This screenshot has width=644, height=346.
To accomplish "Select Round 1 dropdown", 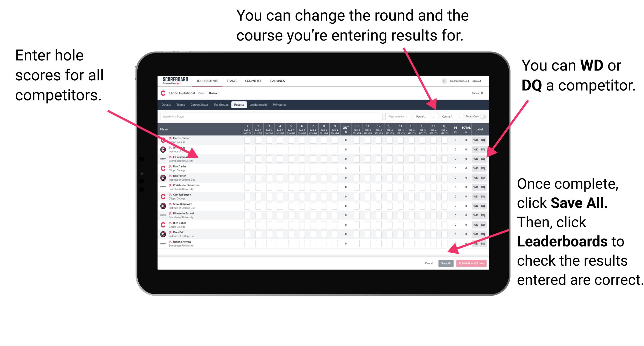I will (x=421, y=117).
